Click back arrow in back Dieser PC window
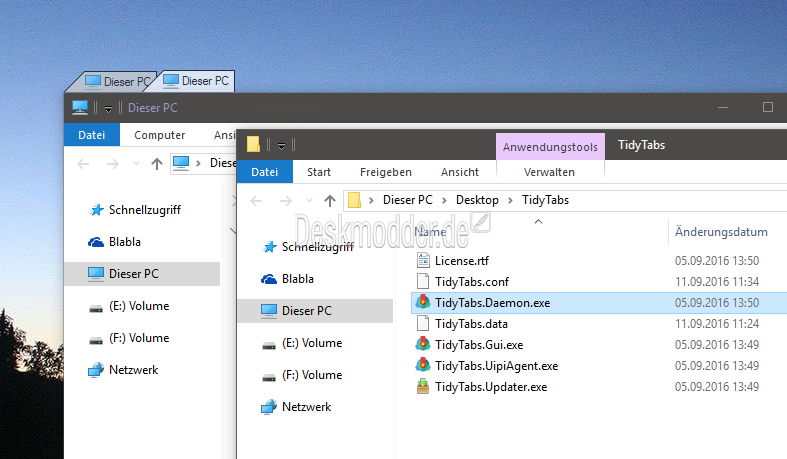Screen dimensions: 787x459 (83, 164)
